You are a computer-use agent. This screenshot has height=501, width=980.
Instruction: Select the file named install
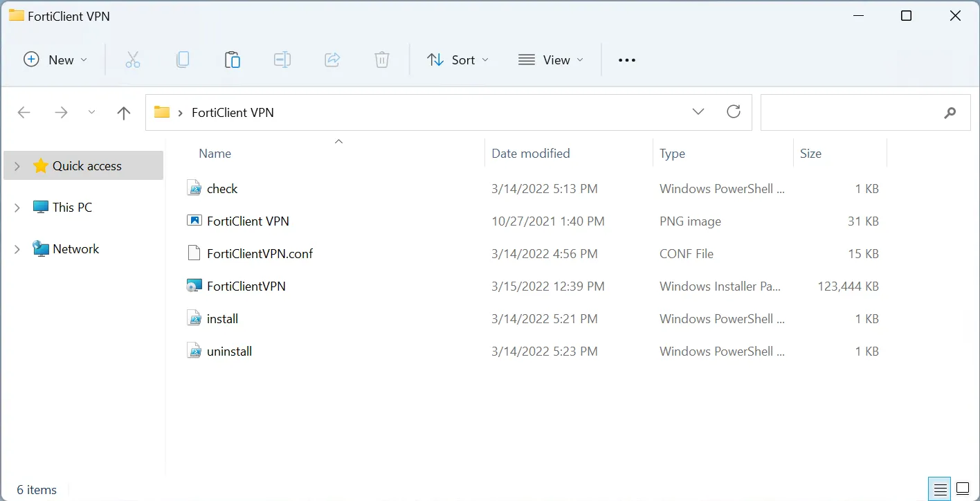coord(222,318)
